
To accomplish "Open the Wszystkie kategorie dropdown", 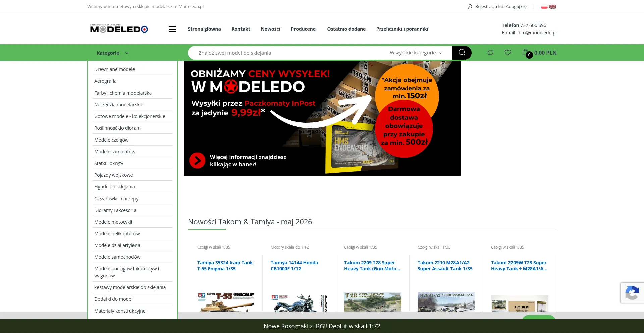I will (416, 53).
